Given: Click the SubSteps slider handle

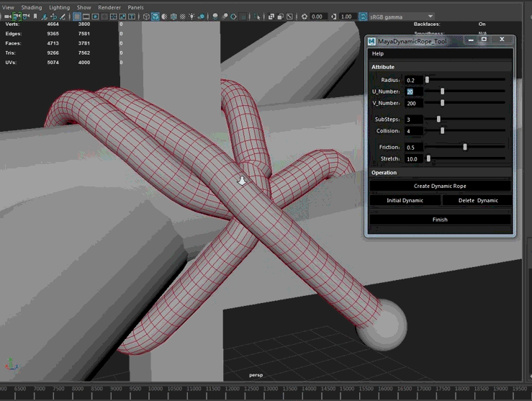Looking at the screenshot, I should pyautogui.click(x=438, y=119).
